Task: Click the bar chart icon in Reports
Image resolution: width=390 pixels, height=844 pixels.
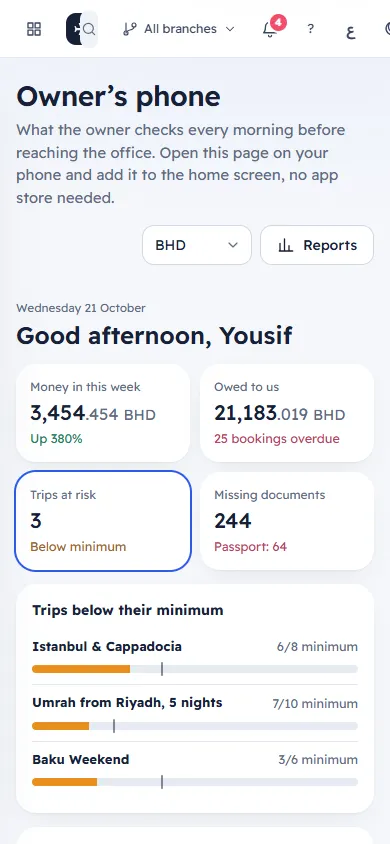Action: 286,245
